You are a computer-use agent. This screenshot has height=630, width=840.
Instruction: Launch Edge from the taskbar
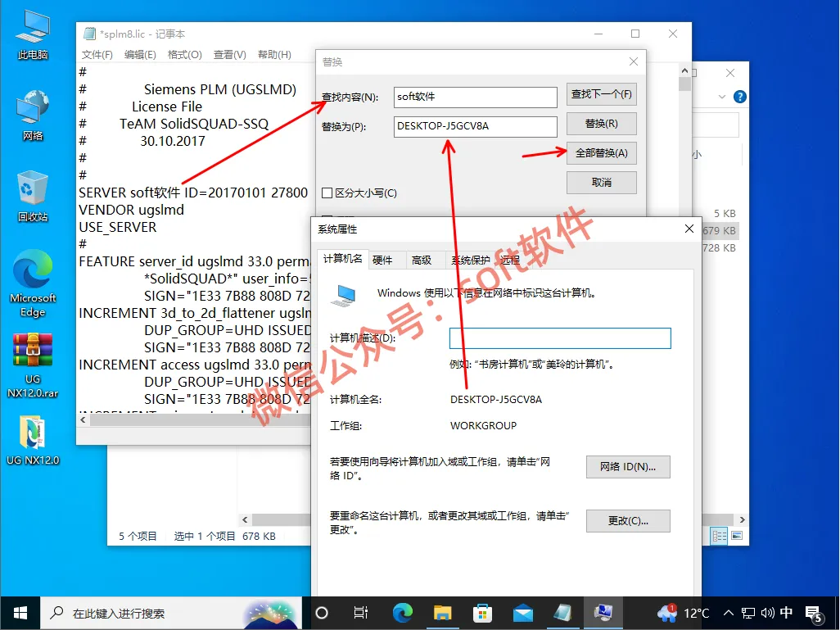click(x=402, y=613)
